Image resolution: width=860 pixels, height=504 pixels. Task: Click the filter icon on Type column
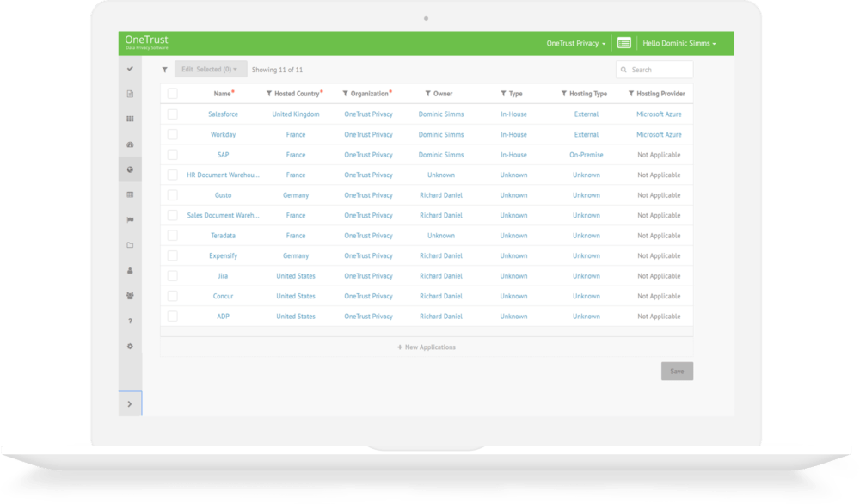(503, 94)
